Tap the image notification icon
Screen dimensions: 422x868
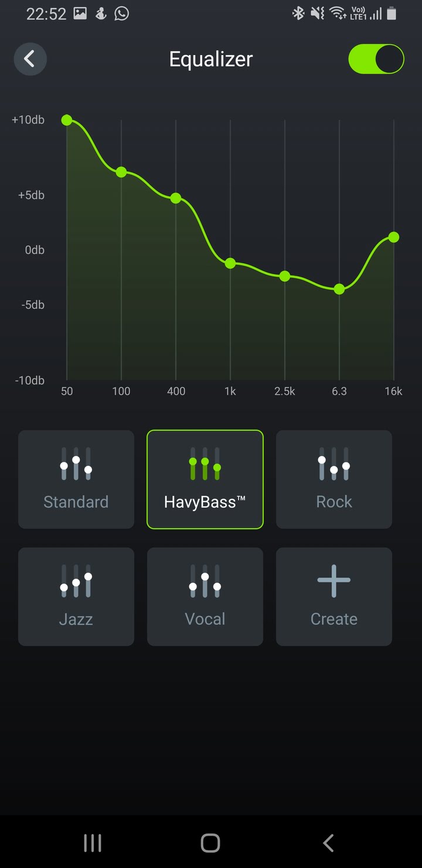(x=80, y=13)
